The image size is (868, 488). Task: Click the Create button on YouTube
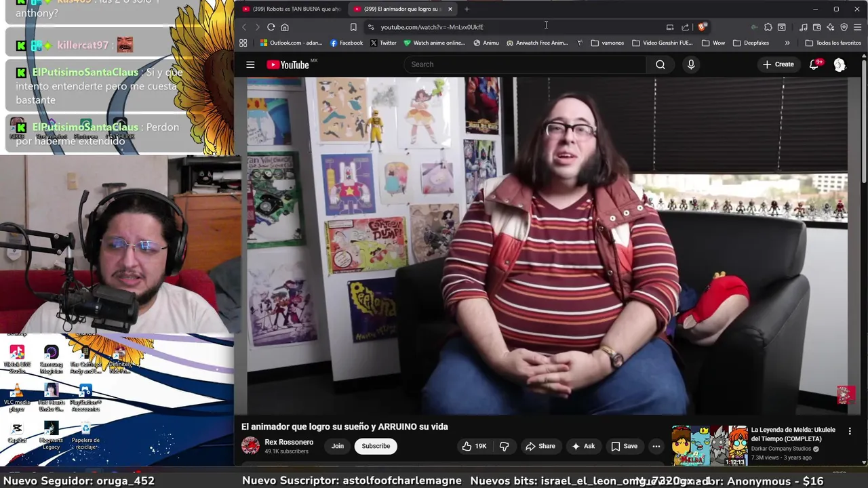click(x=778, y=64)
